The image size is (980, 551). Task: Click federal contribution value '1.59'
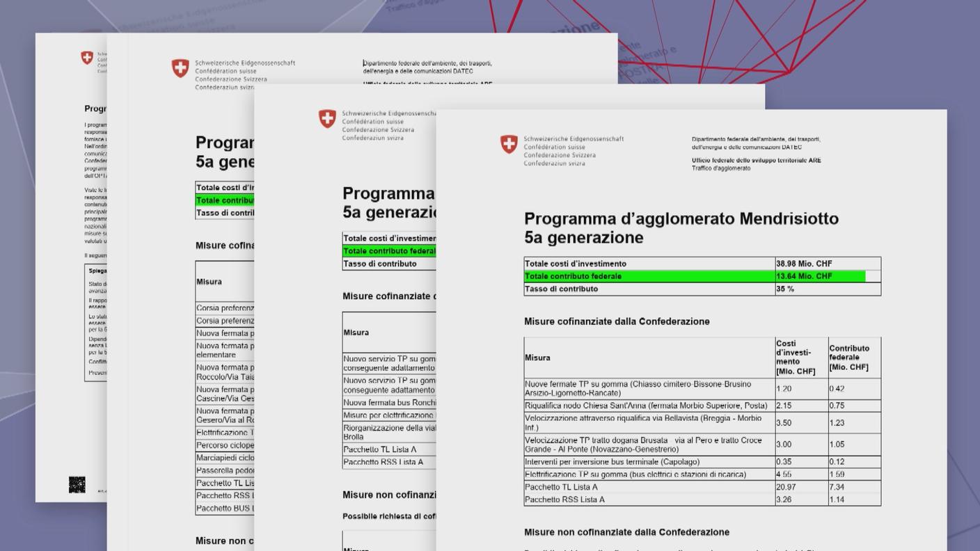click(x=837, y=474)
